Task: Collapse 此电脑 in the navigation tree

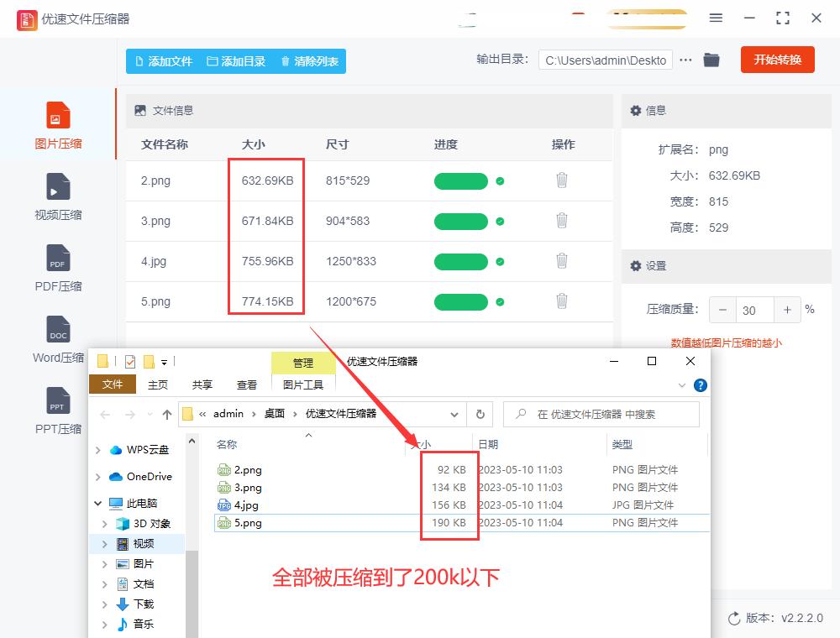Action: pyautogui.click(x=98, y=502)
